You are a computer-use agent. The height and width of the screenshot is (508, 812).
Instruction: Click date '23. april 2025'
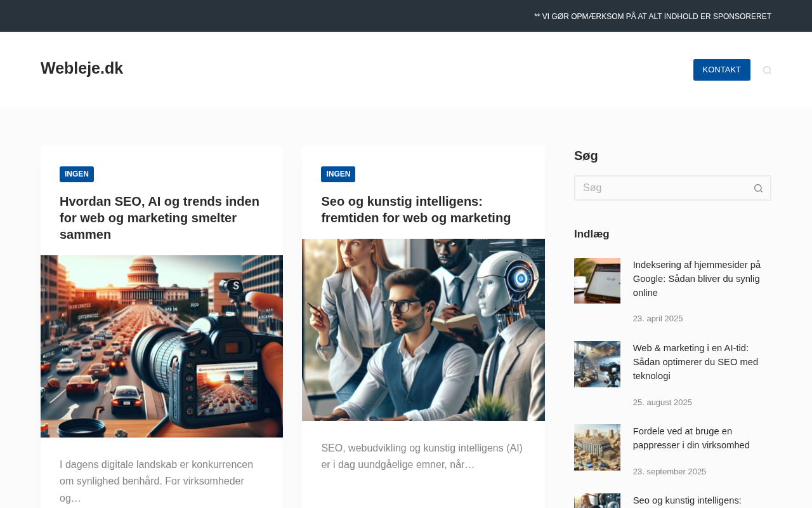coord(658,319)
